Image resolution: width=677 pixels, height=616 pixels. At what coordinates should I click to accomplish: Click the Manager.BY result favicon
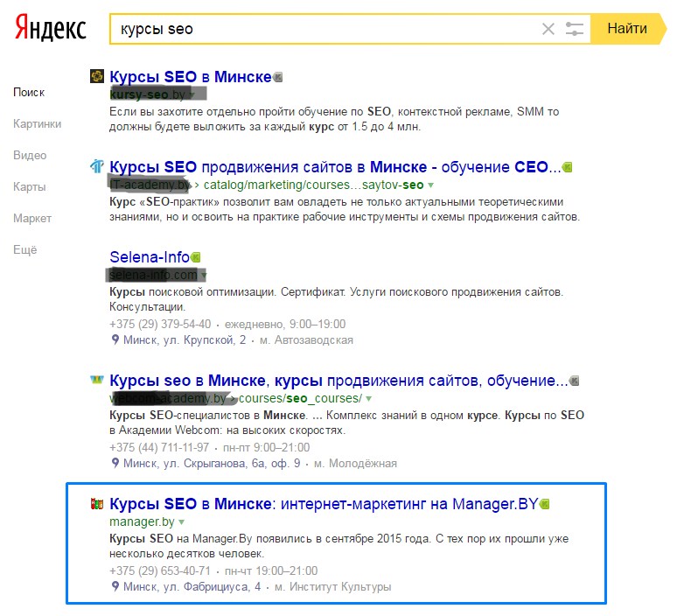click(x=97, y=503)
